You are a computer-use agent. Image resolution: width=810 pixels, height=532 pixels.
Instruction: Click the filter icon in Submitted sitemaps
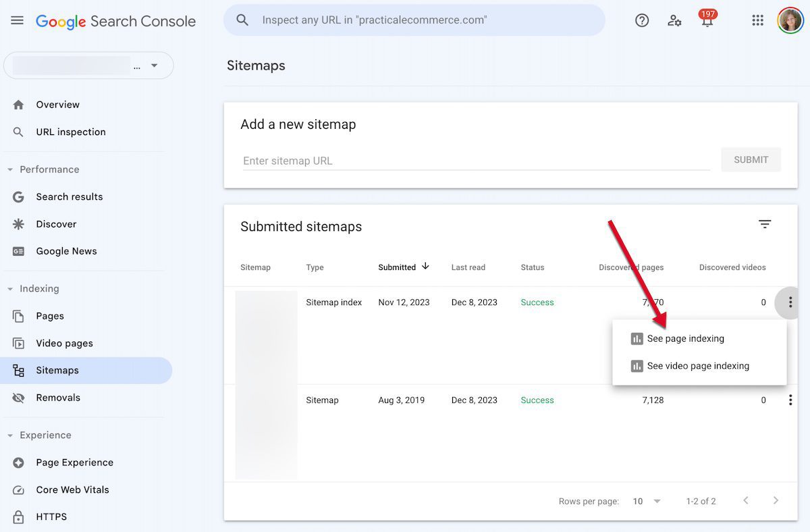[x=765, y=224]
